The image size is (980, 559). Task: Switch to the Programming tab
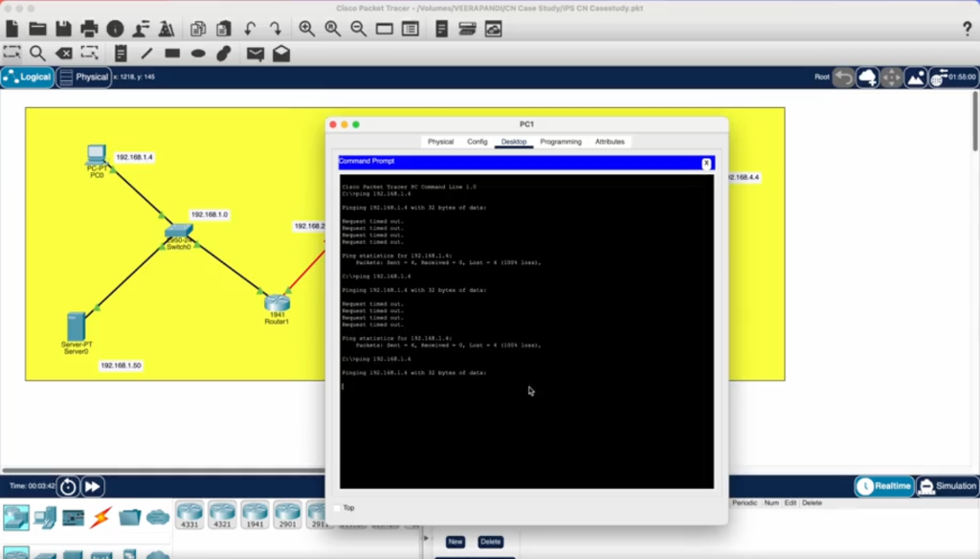[x=561, y=141]
